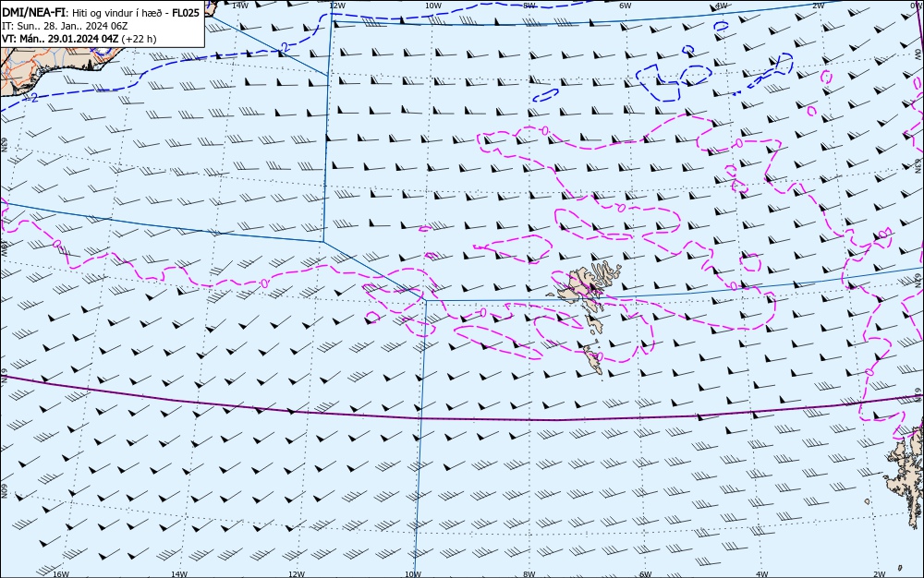This screenshot has height=578, width=924.
Task: Click the Faroe Islands landmass in the map
Action: coord(580,288)
